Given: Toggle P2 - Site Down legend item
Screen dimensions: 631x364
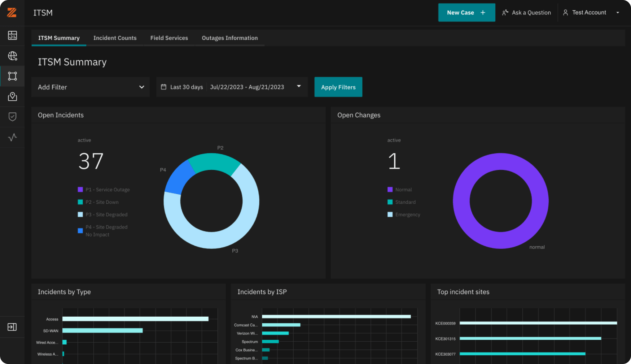Looking at the screenshot, I should tap(98, 202).
